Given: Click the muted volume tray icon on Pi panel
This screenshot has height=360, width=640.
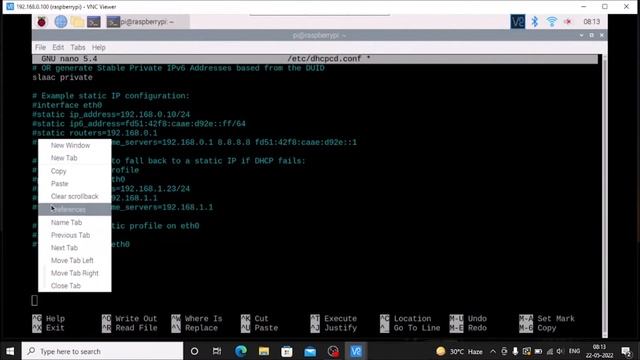Looking at the screenshot, I should (568, 22).
